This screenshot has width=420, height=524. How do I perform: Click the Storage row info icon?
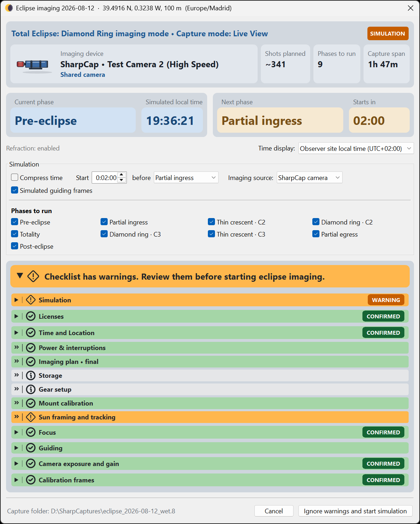tap(31, 375)
